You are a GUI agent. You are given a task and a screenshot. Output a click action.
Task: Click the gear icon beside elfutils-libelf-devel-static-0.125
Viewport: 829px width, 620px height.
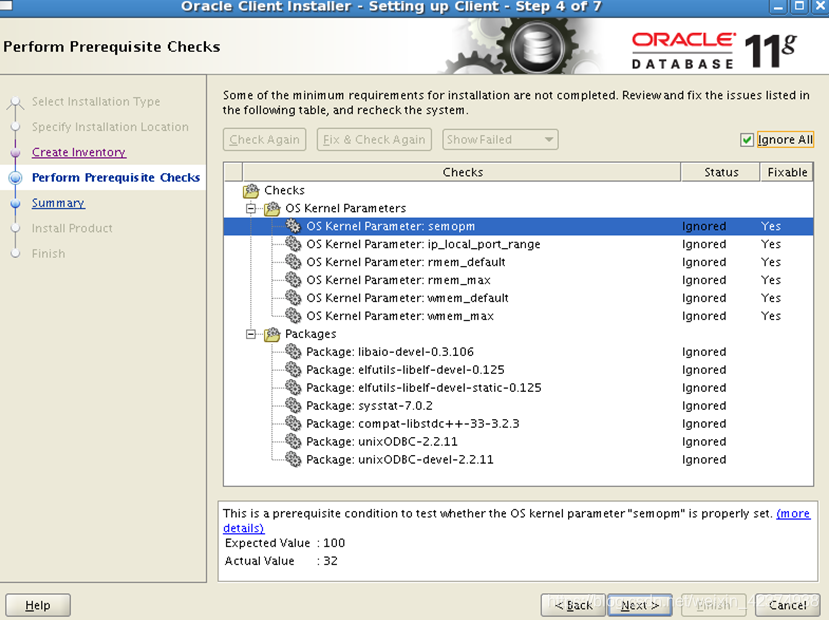293,387
